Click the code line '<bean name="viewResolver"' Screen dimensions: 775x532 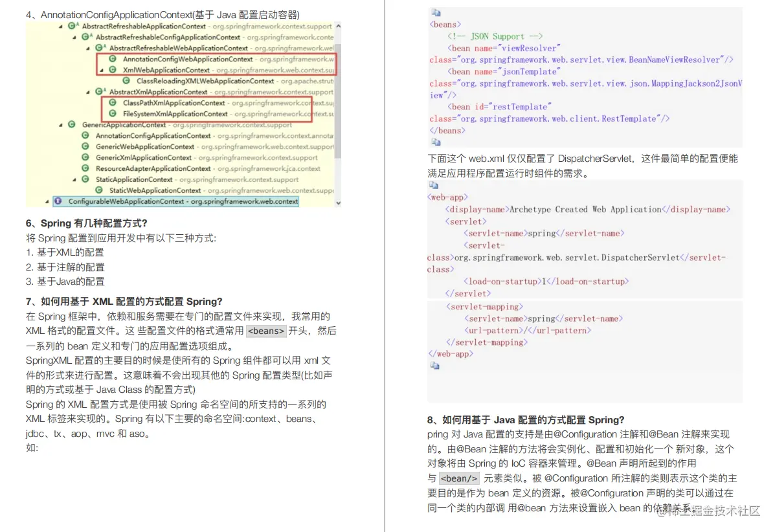(x=504, y=48)
